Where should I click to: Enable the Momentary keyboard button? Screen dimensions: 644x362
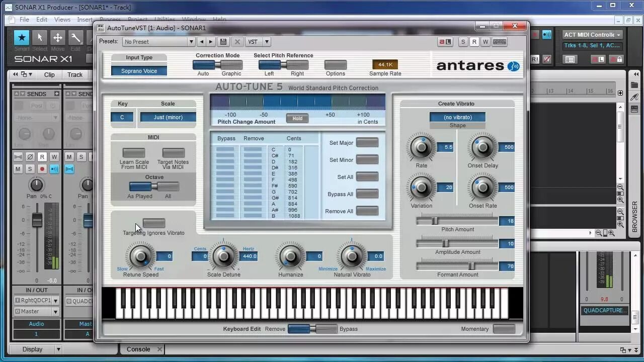(504, 329)
